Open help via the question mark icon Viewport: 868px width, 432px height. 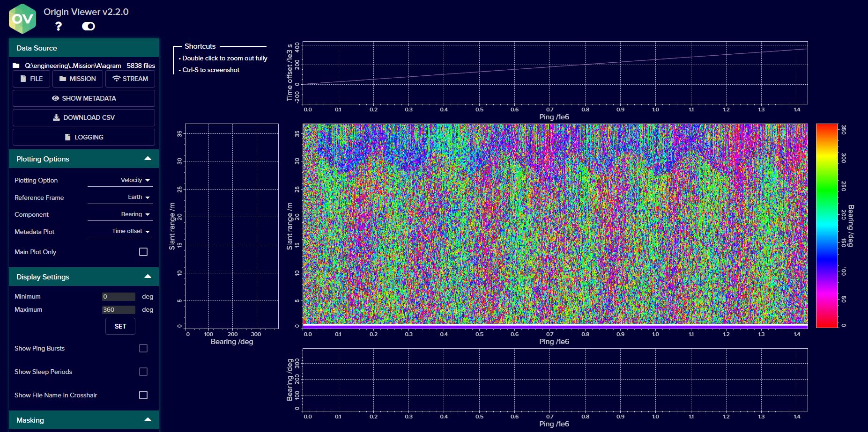tap(58, 27)
